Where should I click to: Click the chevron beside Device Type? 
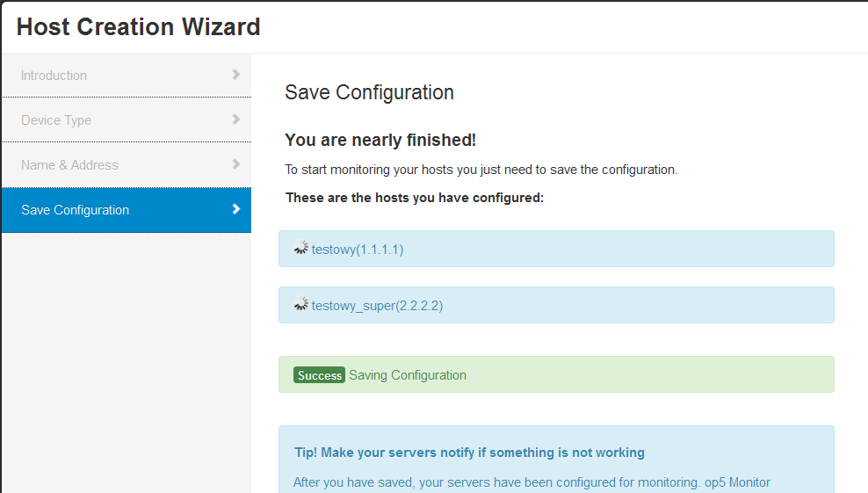235,120
